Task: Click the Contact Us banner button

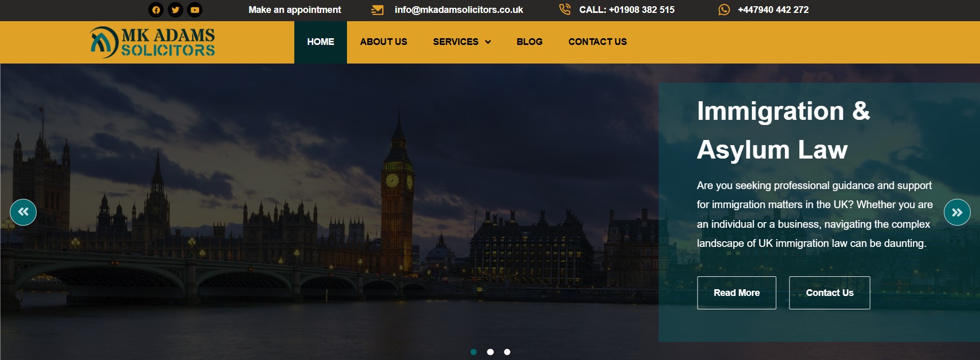Action: click(x=830, y=293)
